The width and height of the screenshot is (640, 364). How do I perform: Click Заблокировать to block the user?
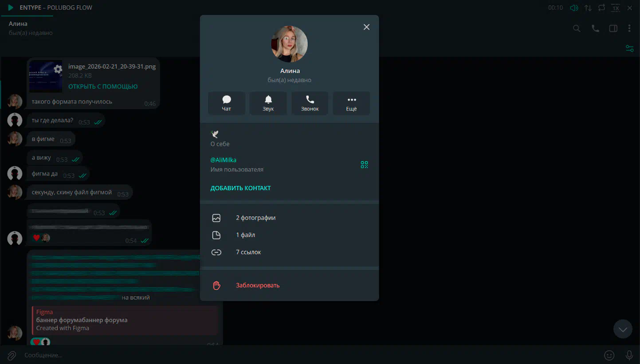click(257, 286)
